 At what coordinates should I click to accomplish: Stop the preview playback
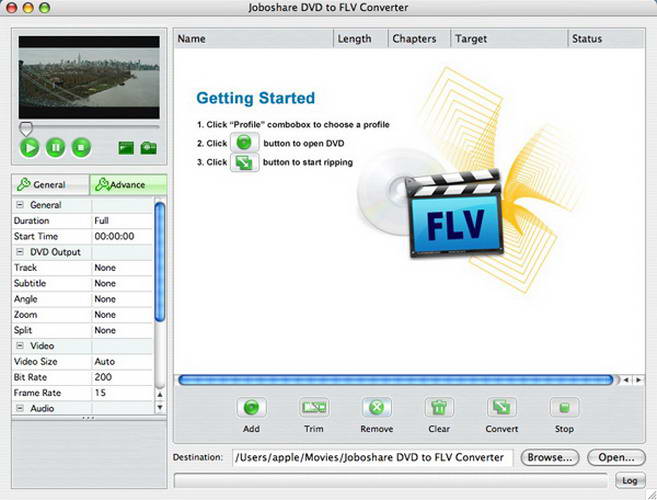tap(81, 148)
